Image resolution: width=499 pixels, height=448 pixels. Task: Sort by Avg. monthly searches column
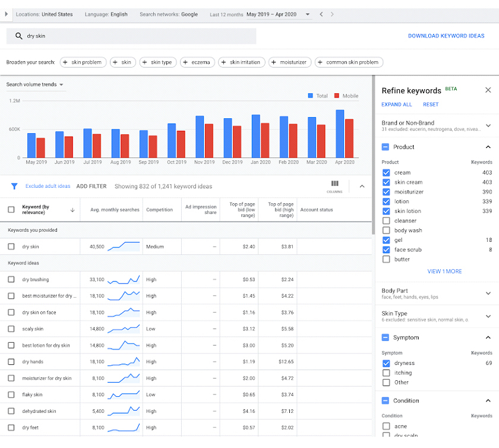(115, 210)
